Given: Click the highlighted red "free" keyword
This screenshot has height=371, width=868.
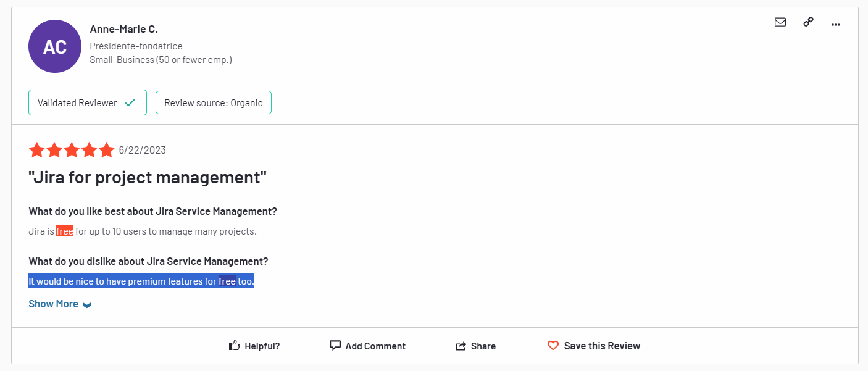Looking at the screenshot, I should pos(65,231).
